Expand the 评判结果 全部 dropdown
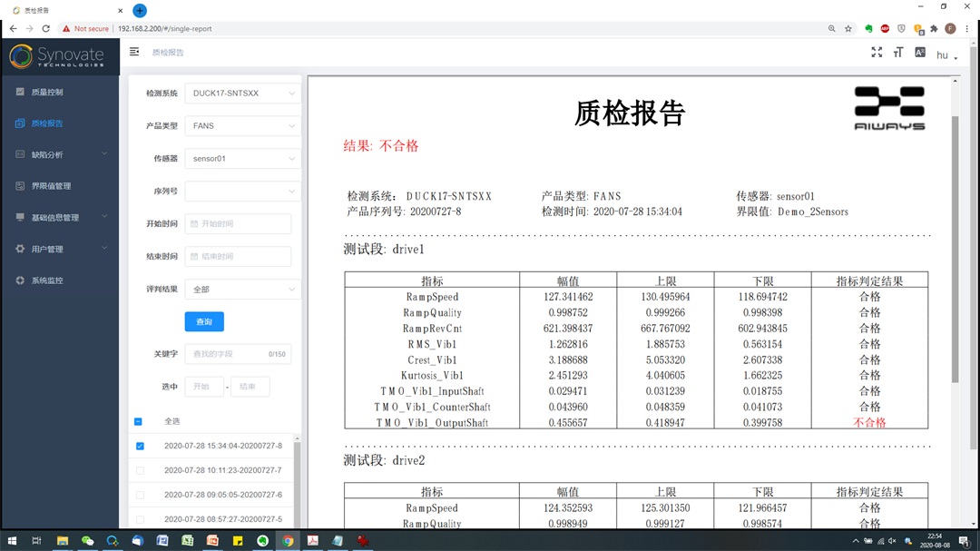 pos(242,289)
